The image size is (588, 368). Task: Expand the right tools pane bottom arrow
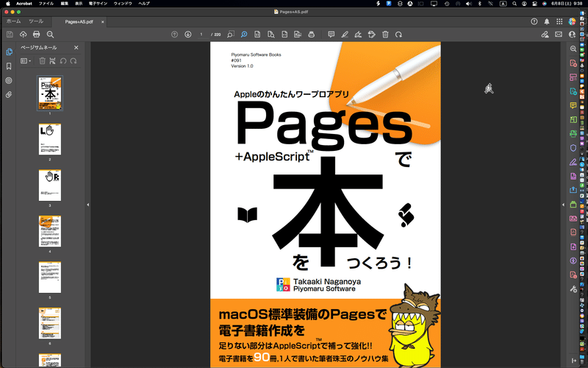[573, 361]
